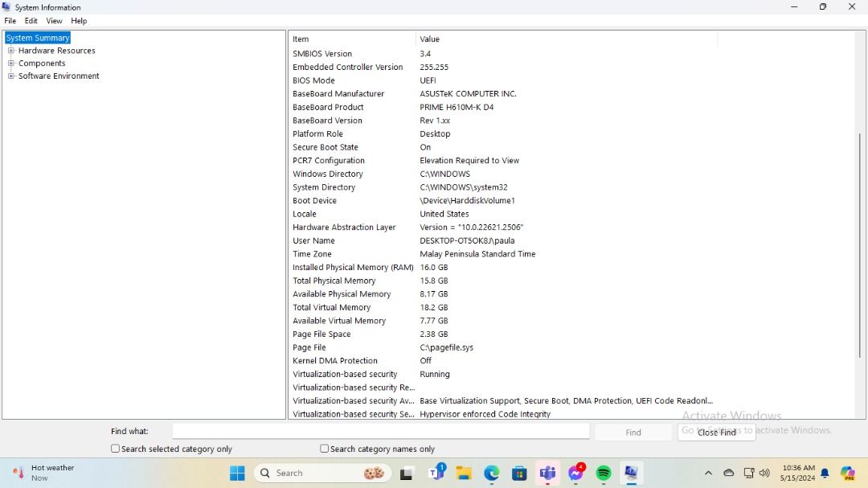Open the notifications bell
Viewport: 868px width, 488px height.
824,473
